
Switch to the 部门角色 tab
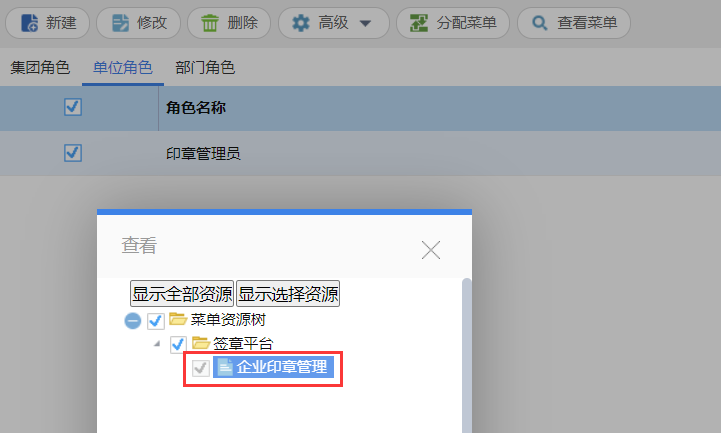tap(205, 68)
